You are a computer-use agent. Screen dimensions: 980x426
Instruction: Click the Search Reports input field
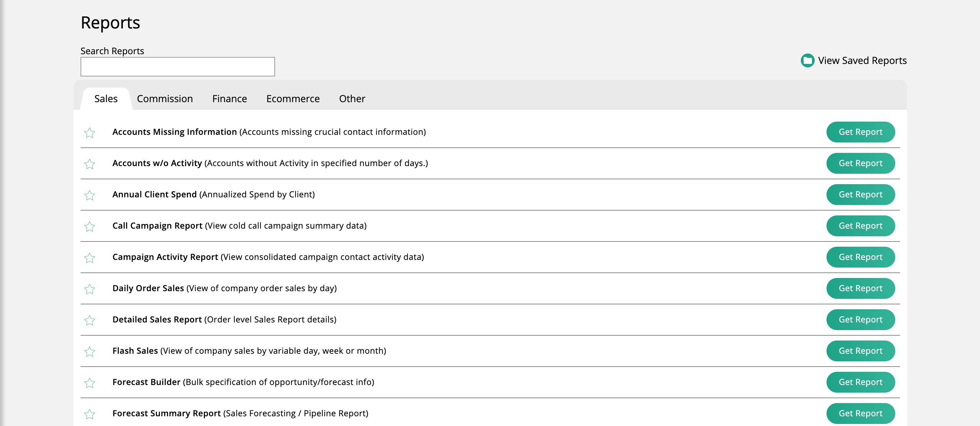click(178, 67)
